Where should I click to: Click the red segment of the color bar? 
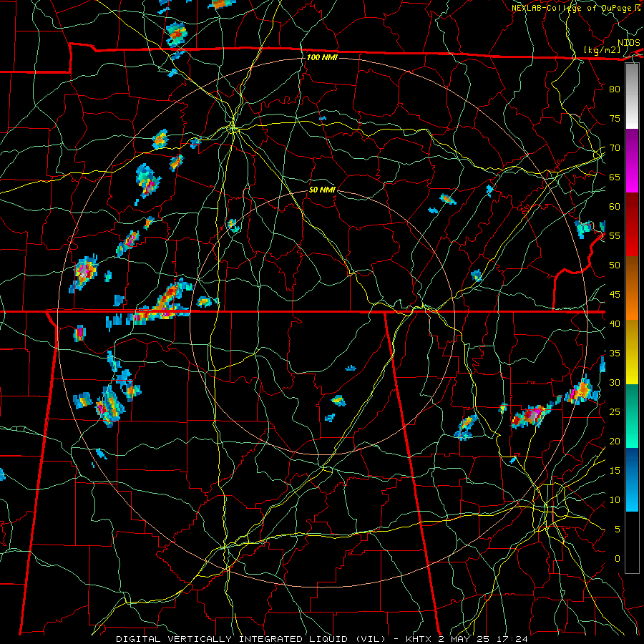point(632,225)
